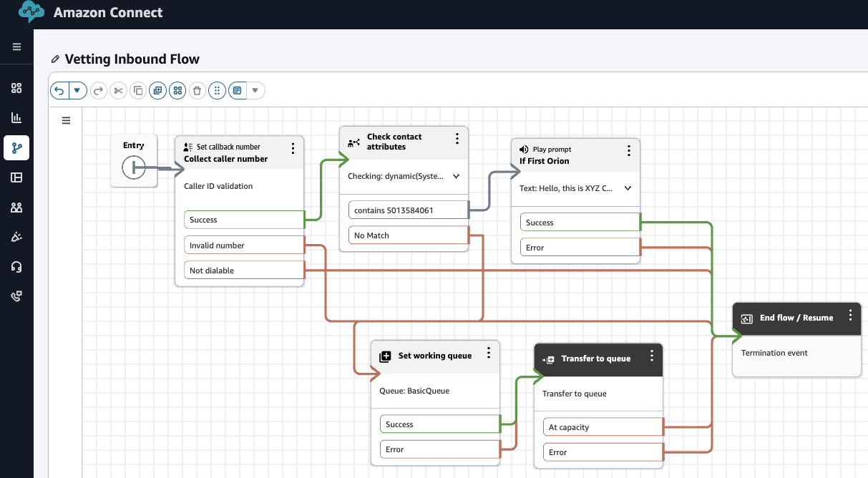Open the table layout icon in sidebar
This screenshot has width=868, height=478.
pyautogui.click(x=16, y=177)
